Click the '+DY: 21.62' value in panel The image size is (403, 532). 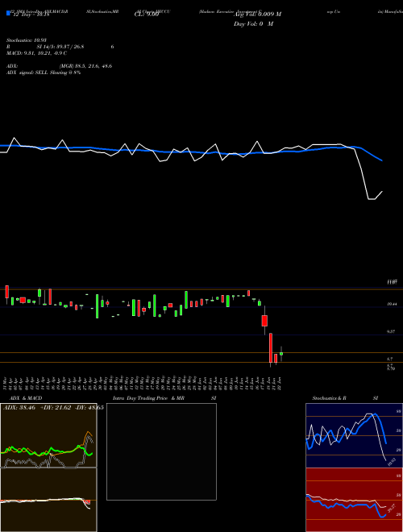[55, 408]
